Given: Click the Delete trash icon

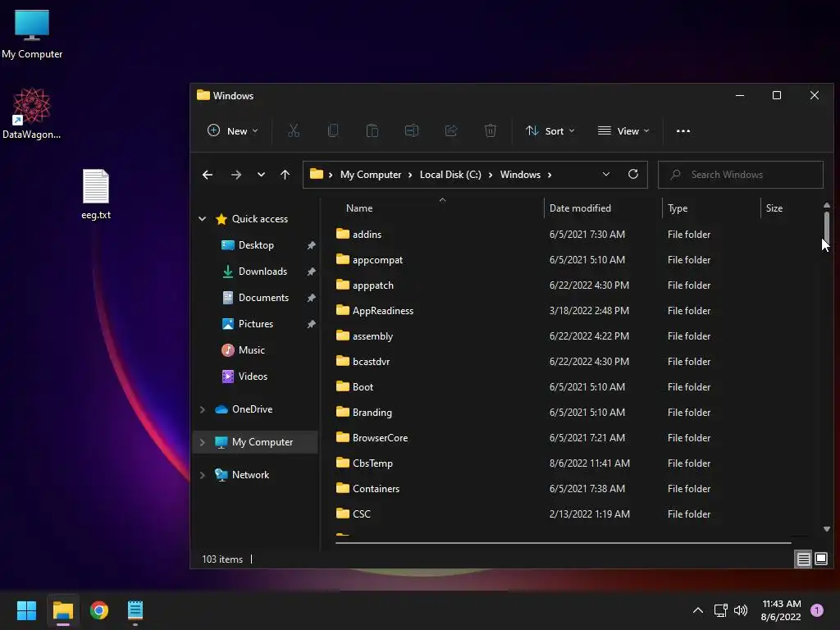Looking at the screenshot, I should point(491,130).
